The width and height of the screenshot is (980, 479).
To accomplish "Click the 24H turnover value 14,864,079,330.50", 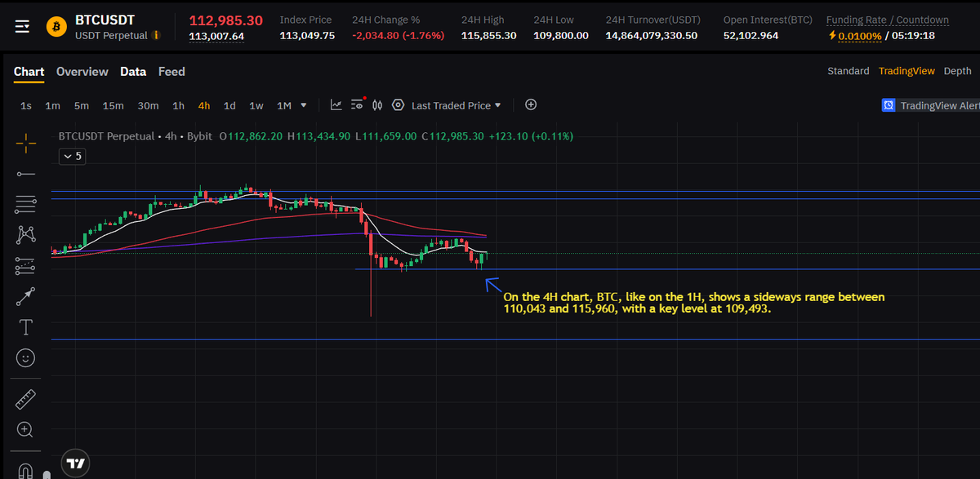I will (652, 36).
